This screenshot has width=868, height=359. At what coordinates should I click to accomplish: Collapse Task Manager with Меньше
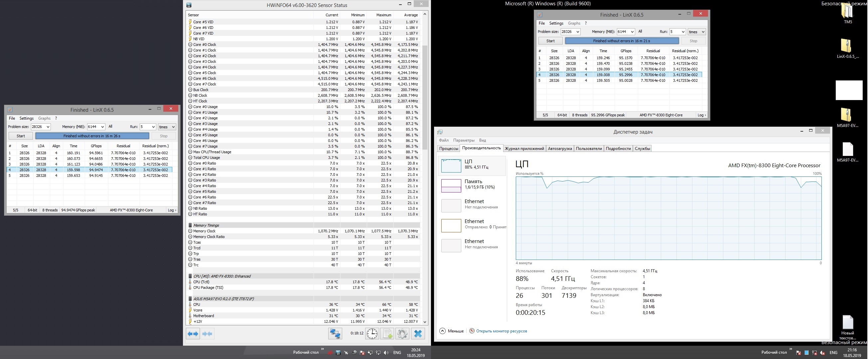(452, 331)
